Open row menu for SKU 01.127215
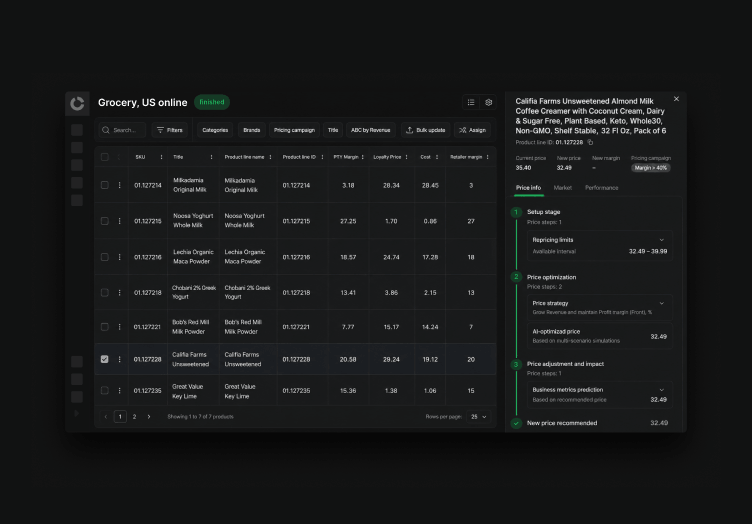Image resolution: width=752 pixels, height=524 pixels. coord(119,221)
